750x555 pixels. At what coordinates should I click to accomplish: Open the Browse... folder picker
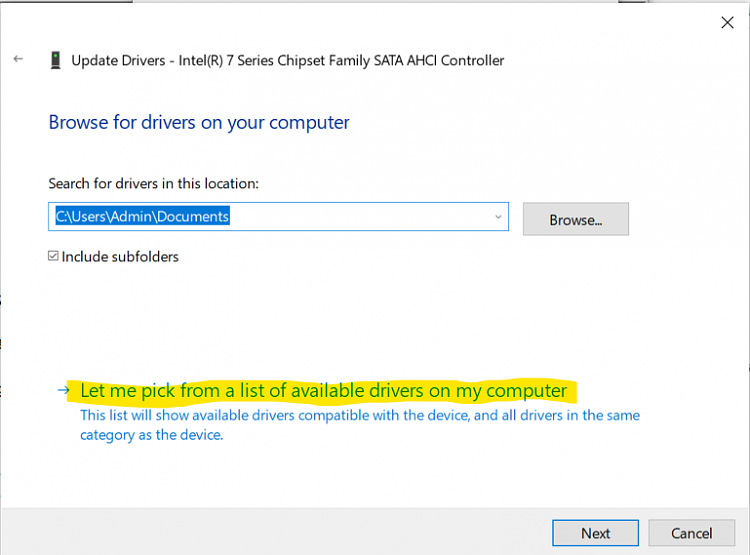[575, 219]
